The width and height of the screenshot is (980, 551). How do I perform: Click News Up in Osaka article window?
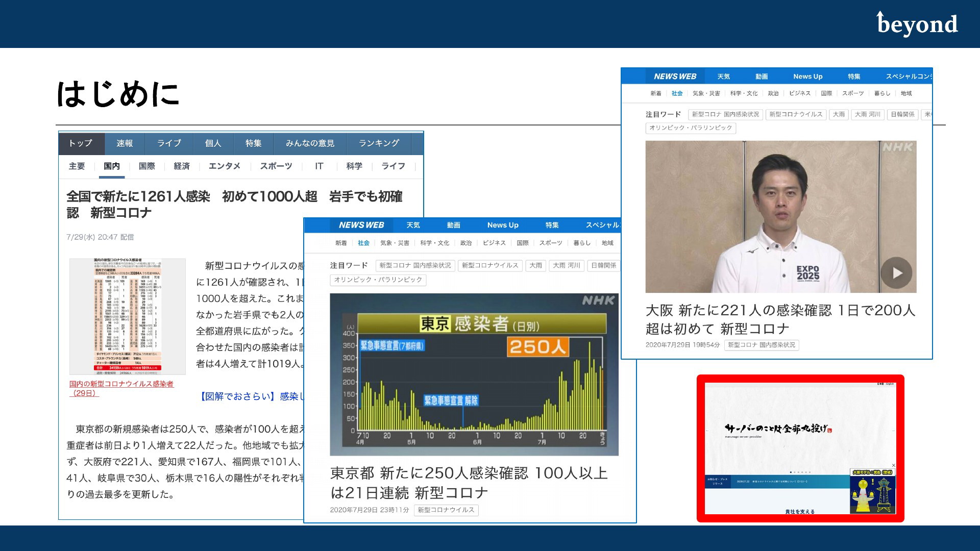click(807, 77)
